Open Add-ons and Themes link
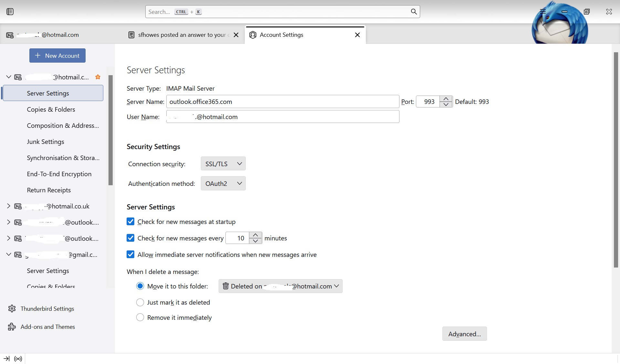 [48, 327]
